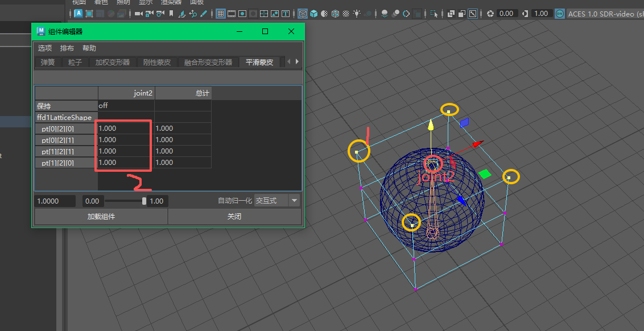Click the 保持 'off' cell under joint2
The image size is (644, 331).
(x=126, y=106)
